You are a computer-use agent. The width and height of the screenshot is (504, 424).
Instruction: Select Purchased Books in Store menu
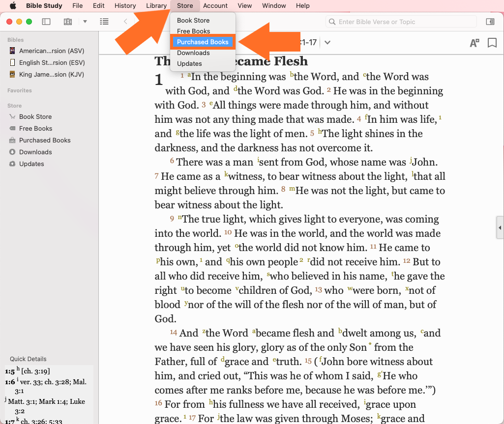(203, 42)
